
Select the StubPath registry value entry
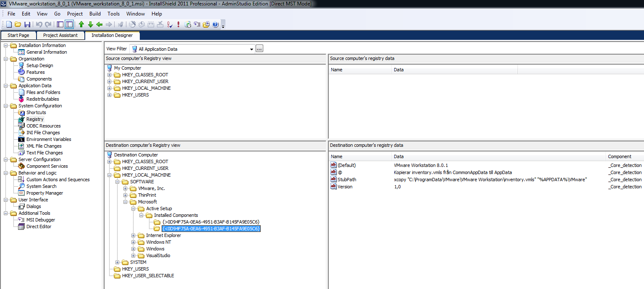346,179
